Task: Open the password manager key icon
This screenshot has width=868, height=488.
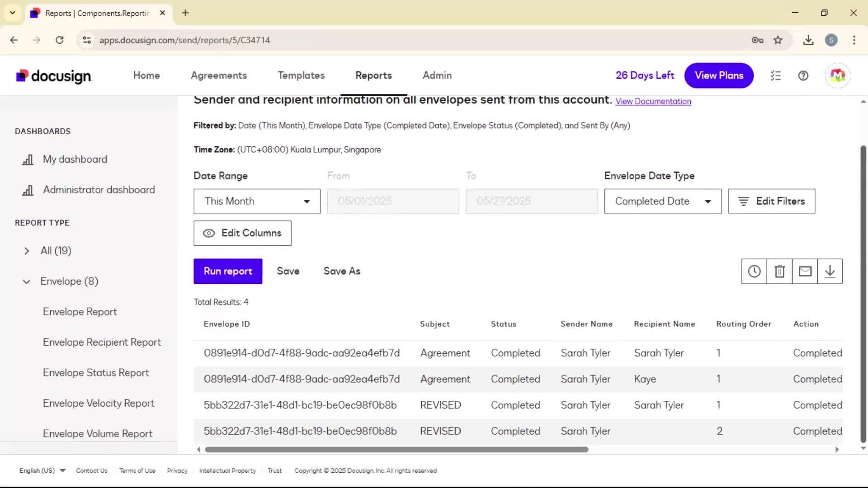Action: coord(758,40)
